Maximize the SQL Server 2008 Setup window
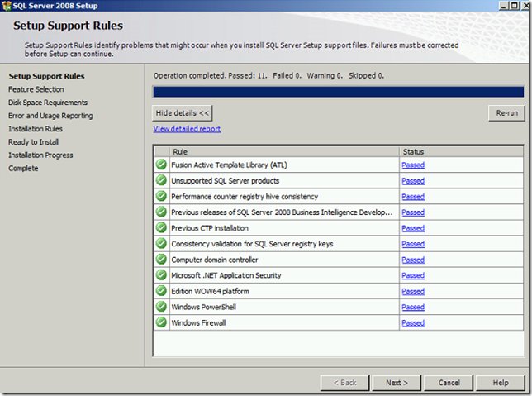Image resolution: width=532 pixels, height=396 pixels. point(515,6)
